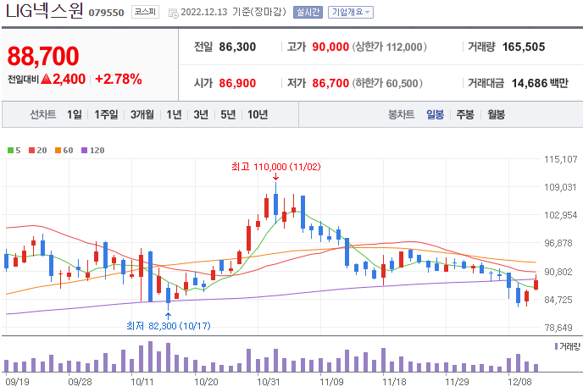Select the 3개월 line chart tab
This screenshot has height=392, width=583.
click(x=142, y=115)
